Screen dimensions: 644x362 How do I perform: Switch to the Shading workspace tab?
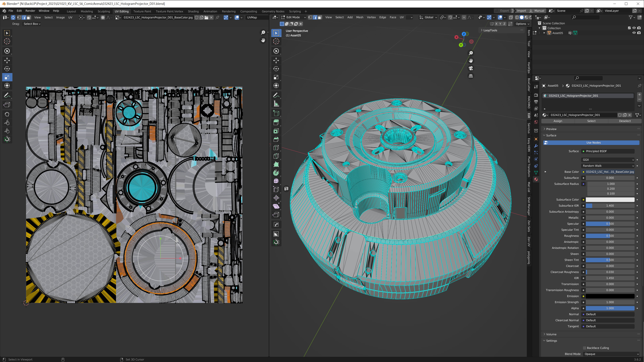point(193,11)
